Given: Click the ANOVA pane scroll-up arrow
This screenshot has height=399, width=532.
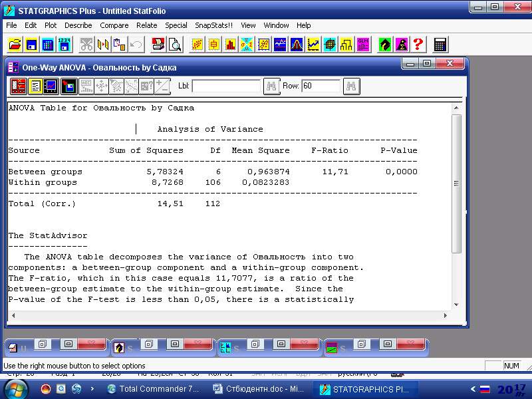Looking at the screenshot, I should (456, 108).
